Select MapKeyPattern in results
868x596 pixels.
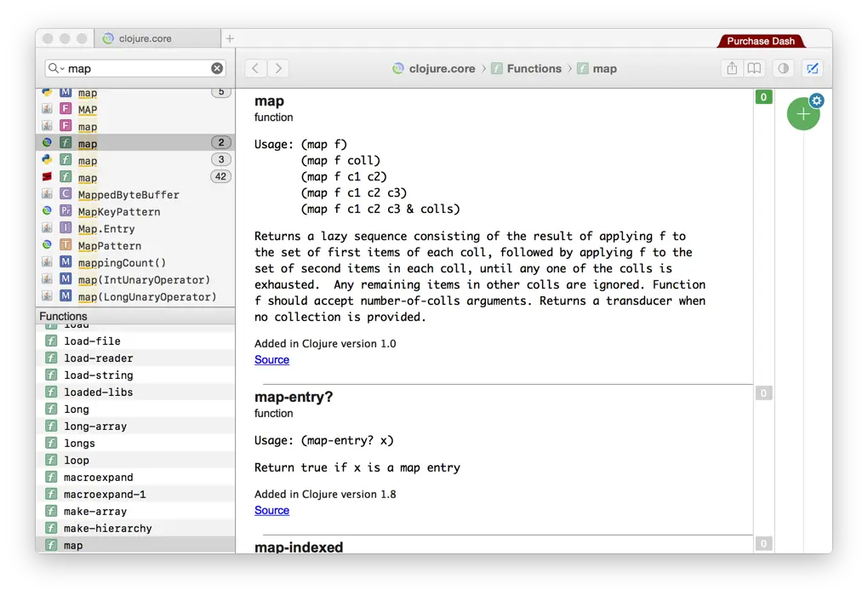coord(135,211)
